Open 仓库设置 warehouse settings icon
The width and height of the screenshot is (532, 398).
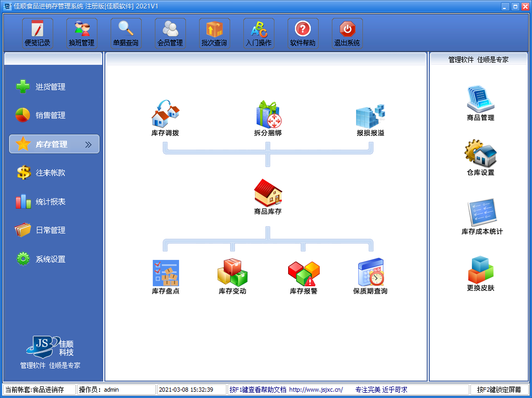[x=480, y=157]
